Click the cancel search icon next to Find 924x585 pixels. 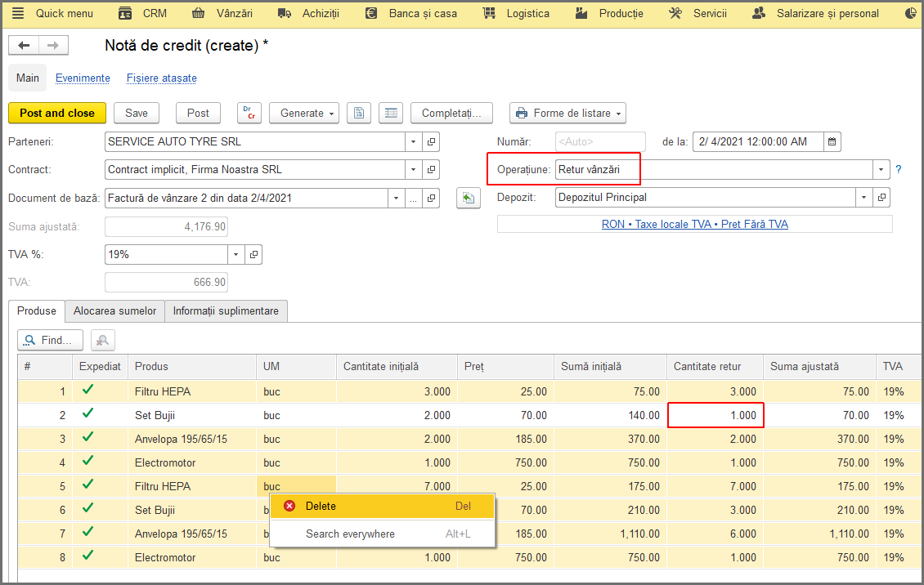pos(102,340)
